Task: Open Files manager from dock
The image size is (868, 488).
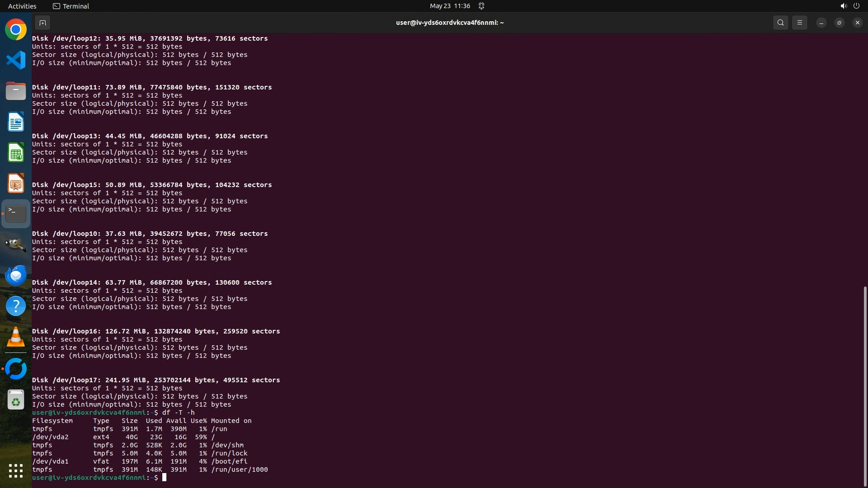Action: 16,91
